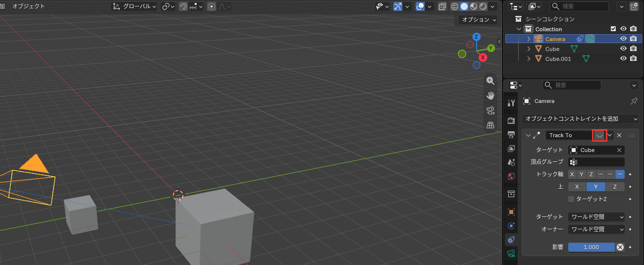Delete the Track To constraint with X
This screenshot has width=644, height=265.
(619, 135)
